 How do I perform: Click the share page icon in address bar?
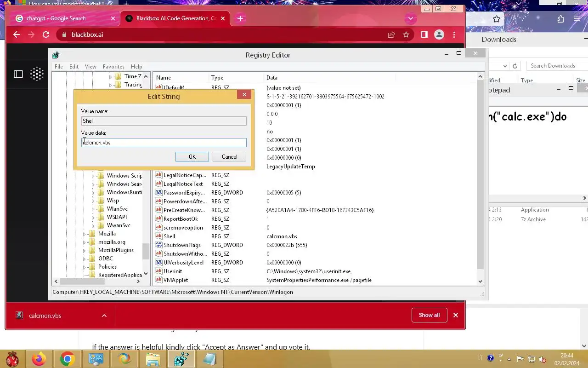pos(391,34)
